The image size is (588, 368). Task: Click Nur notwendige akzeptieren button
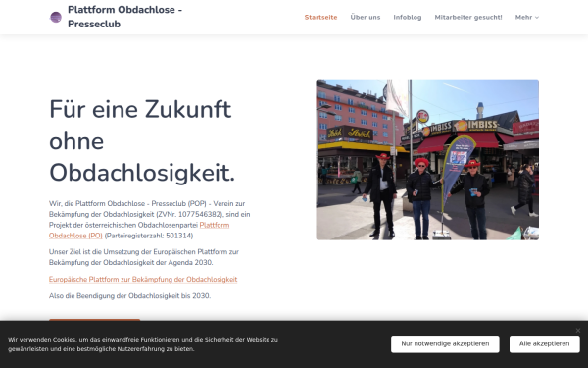445,344
